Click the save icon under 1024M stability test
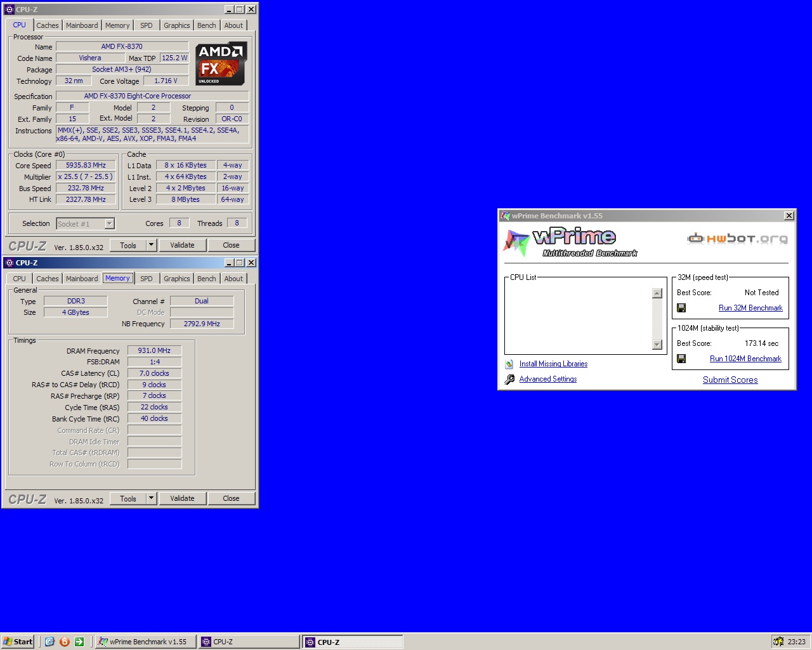Image resolution: width=812 pixels, height=650 pixels. coord(681,359)
